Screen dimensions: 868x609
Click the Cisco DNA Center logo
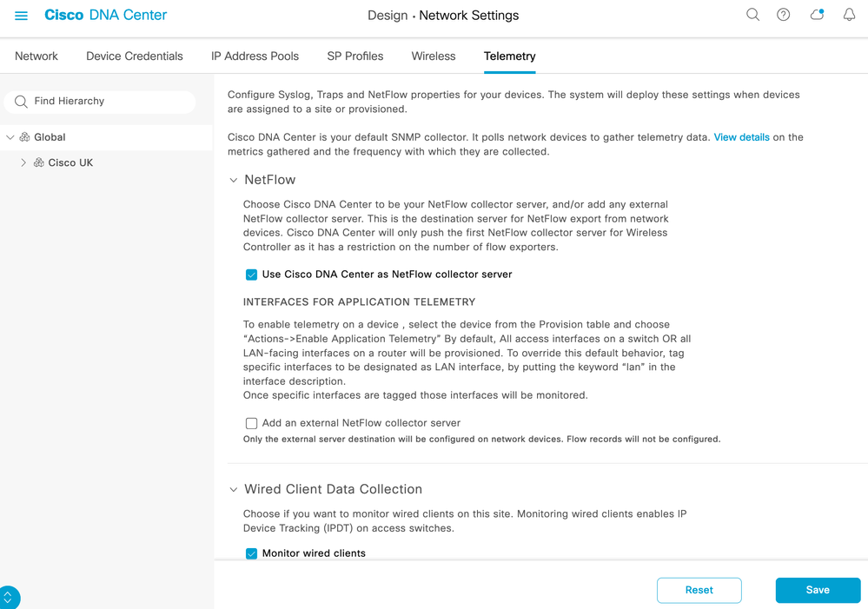point(105,15)
